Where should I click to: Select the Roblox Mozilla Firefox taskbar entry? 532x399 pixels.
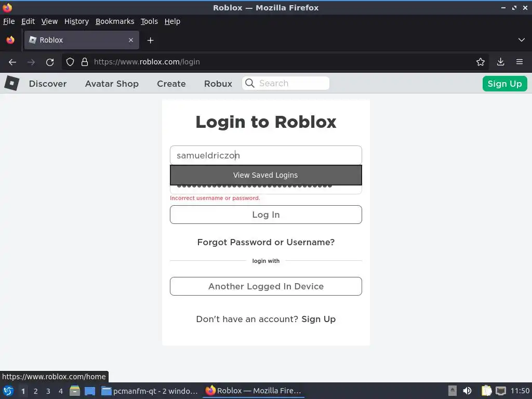[x=254, y=391]
